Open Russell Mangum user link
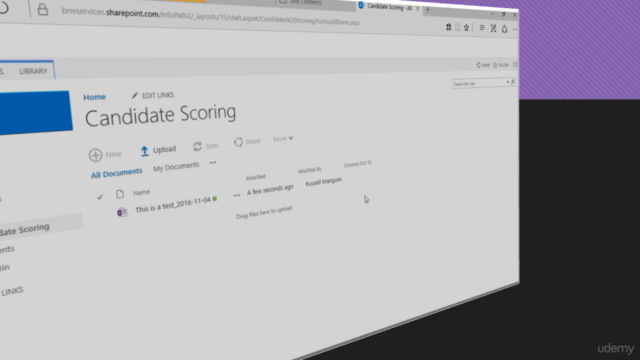The width and height of the screenshot is (640, 360). click(x=323, y=182)
